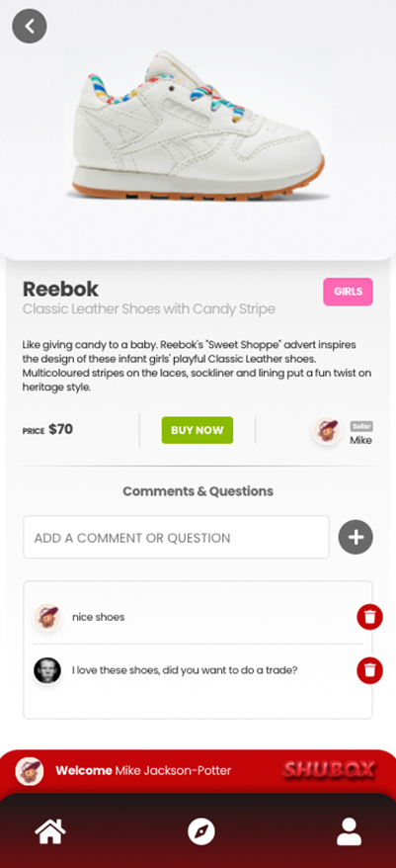Screen dimensions: 396x868
Task: Click Mike's seller avatar
Action: [327, 430]
